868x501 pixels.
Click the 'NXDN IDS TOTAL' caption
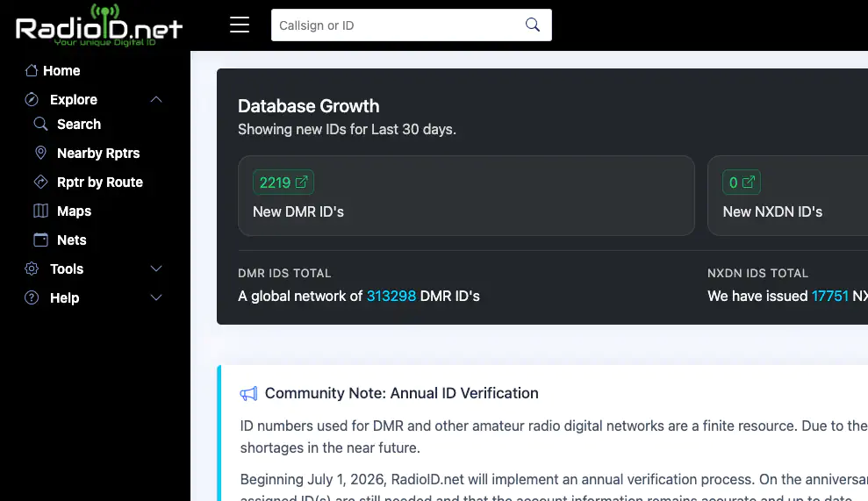[757, 273]
